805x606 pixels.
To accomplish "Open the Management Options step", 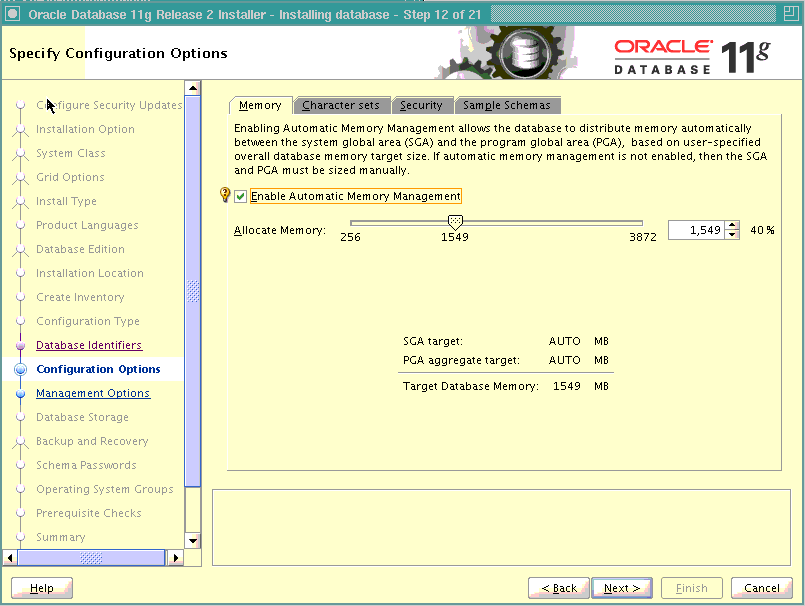I will click(93, 393).
